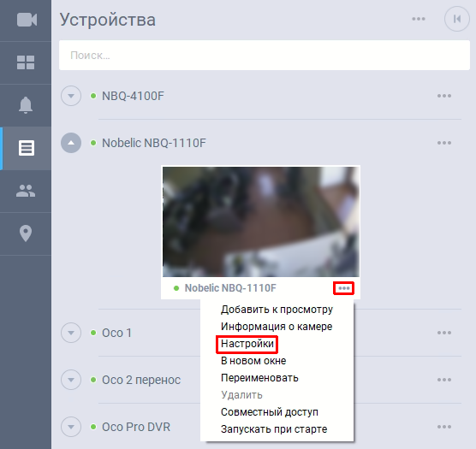Click Nobelic NBQ-1110F label under thumbnail
Image resolution: width=476 pixels, height=449 pixels.
[x=230, y=288]
